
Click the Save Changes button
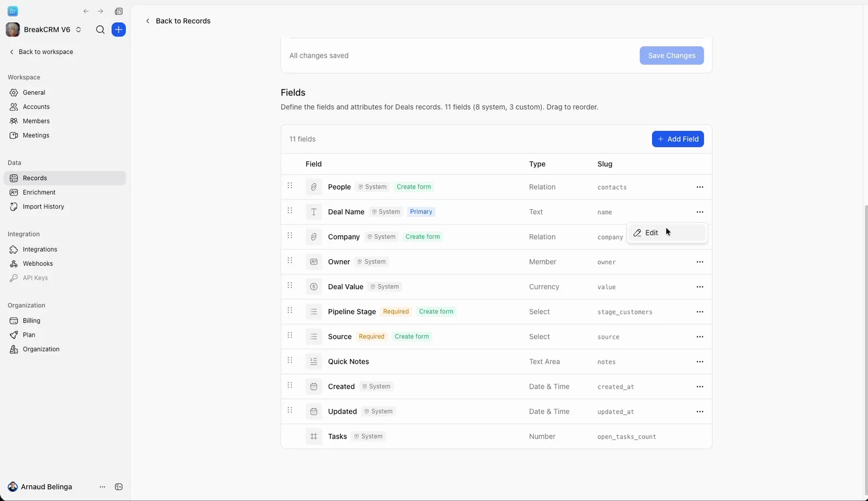coord(672,55)
